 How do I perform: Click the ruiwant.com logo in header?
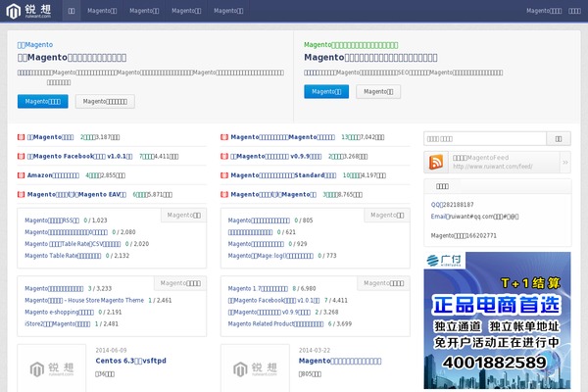click(31, 11)
